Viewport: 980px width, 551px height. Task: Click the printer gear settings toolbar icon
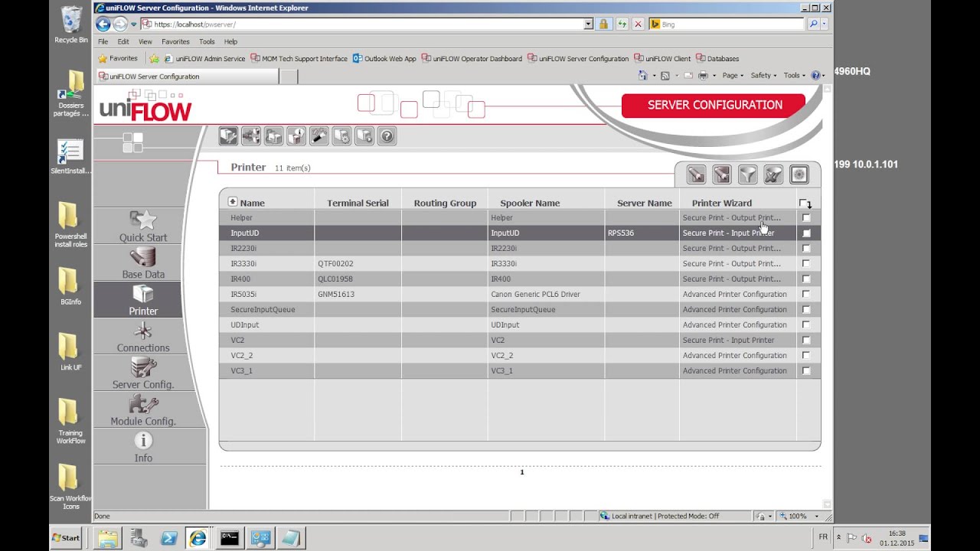tap(341, 136)
